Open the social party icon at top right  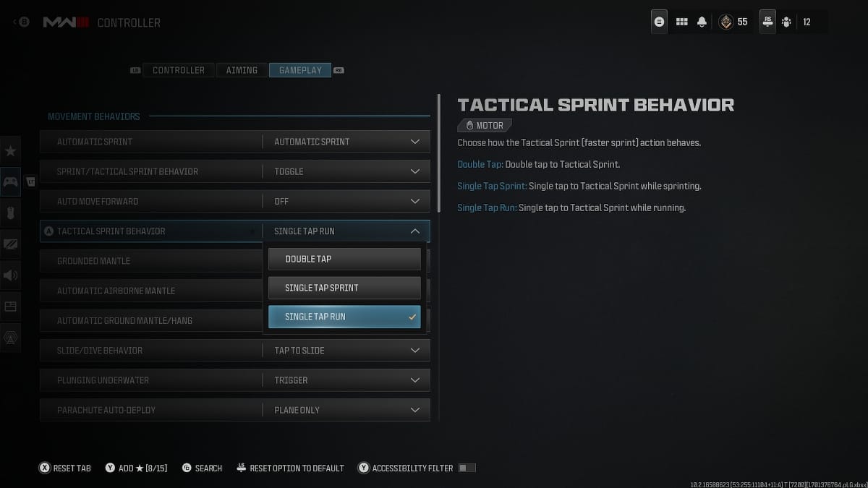786,22
